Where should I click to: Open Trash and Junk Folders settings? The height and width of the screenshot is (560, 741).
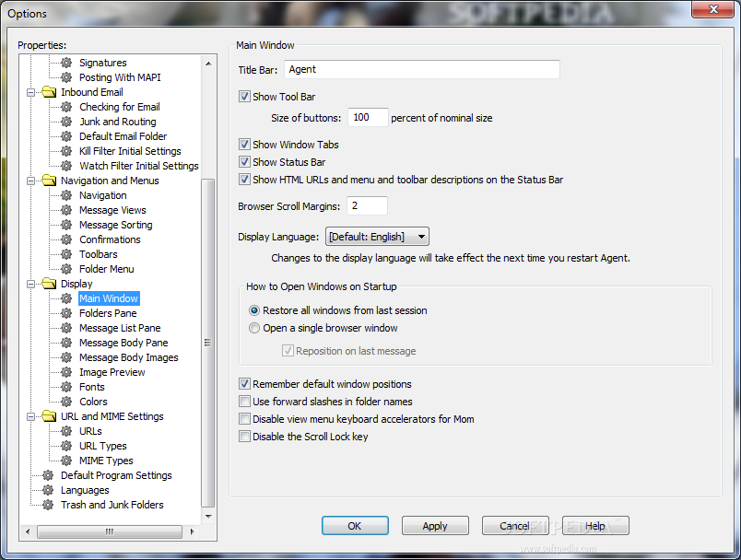pos(112,505)
